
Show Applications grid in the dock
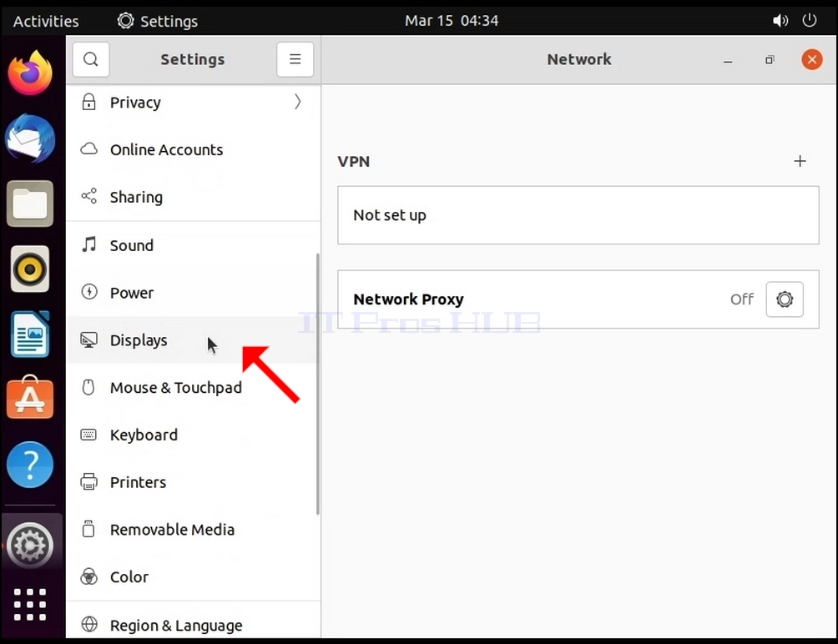coord(30,605)
